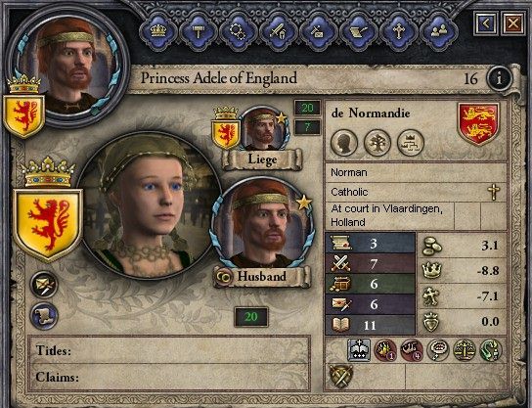Open the two-people characters tab icon
Viewport: 532px width, 408px height.
tap(438, 31)
